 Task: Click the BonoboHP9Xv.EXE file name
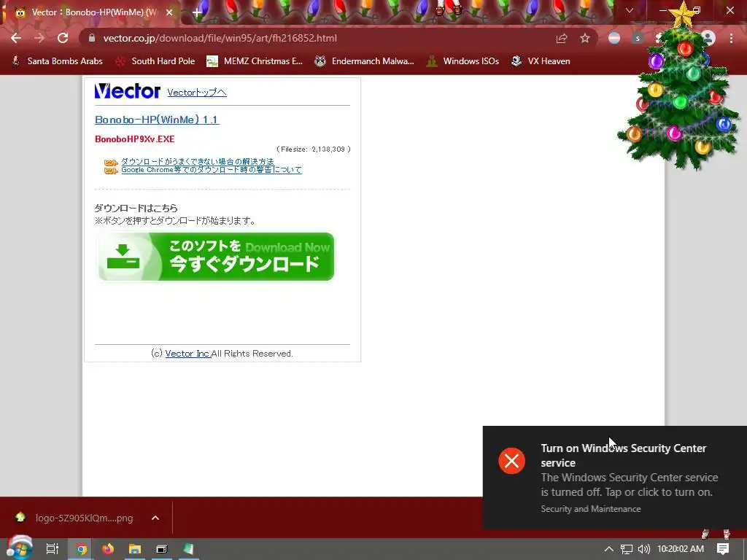point(135,139)
